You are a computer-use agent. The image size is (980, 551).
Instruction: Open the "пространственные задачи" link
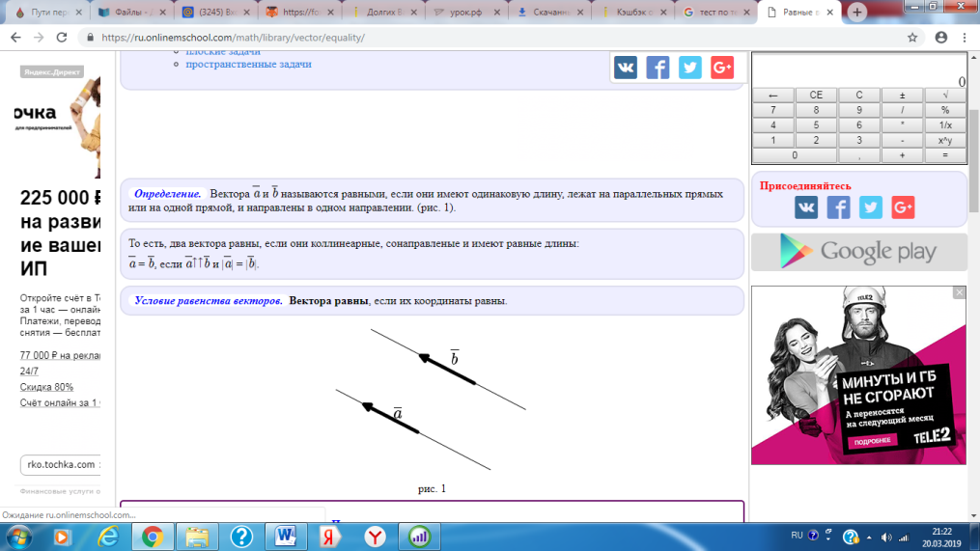pyautogui.click(x=248, y=64)
